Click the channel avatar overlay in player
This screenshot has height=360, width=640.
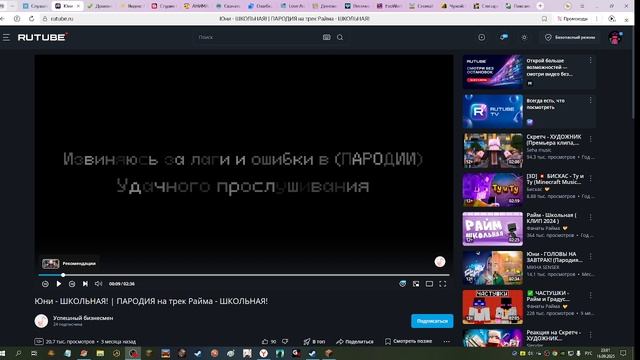[440, 262]
